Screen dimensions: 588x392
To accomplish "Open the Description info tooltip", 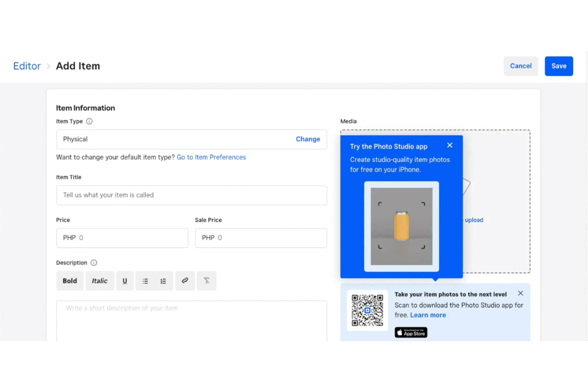I will 93,263.
